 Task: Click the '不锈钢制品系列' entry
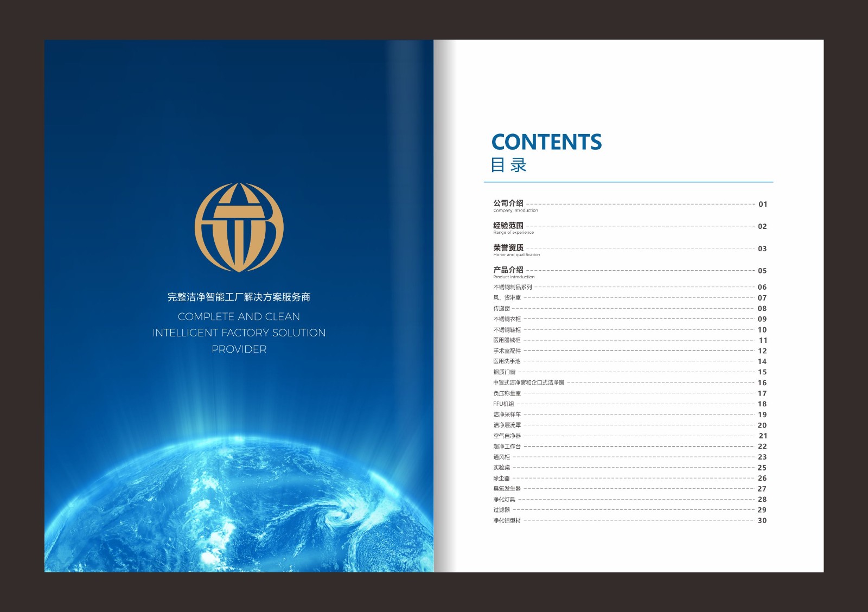point(513,287)
